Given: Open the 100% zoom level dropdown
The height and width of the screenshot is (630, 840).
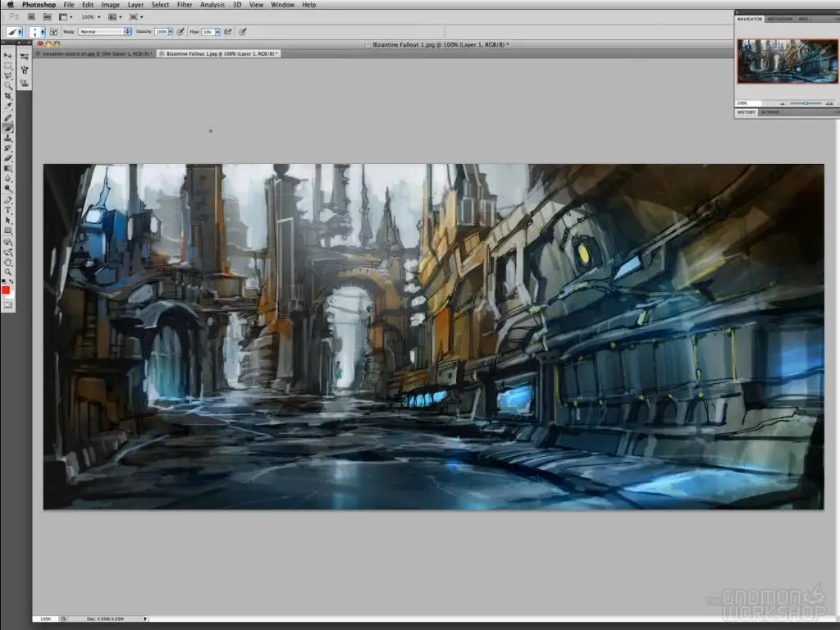Looking at the screenshot, I should [x=90, y=17].
